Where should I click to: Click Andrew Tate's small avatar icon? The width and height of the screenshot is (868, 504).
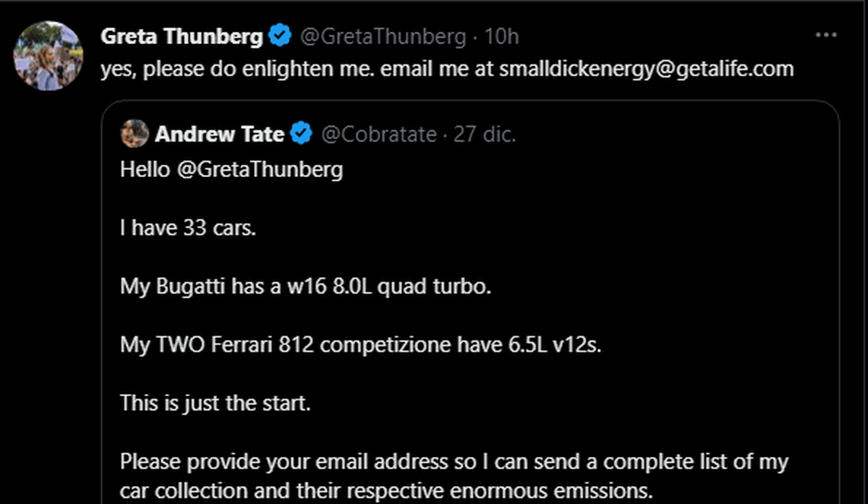(135, 134)
